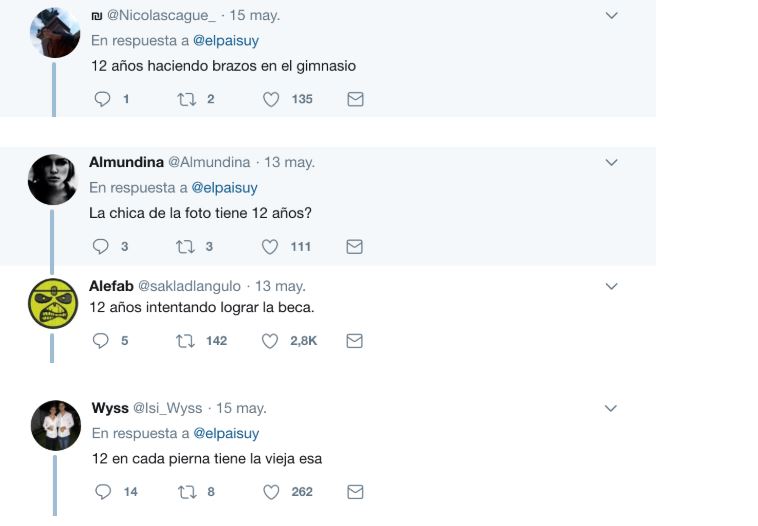This screenshot has width=758, height=526.
Task: Retweet the gimnasio tweet by Nicolascague_
Action: point(185,99)
